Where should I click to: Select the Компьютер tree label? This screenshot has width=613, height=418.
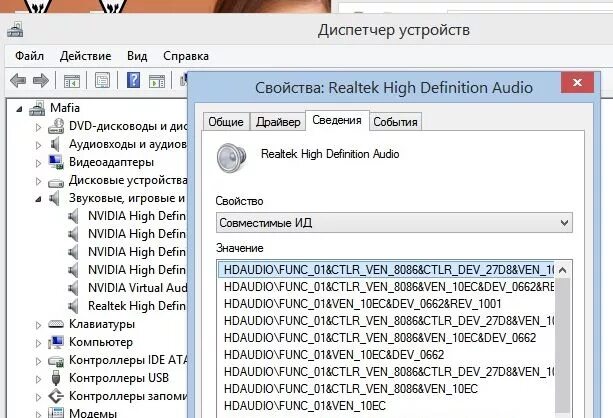click(101, 342)
